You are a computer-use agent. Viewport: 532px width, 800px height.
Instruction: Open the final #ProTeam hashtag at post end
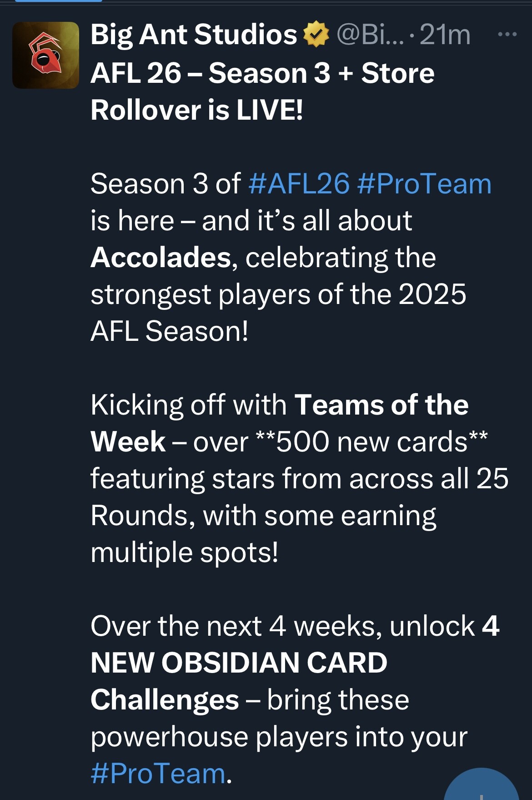158,774
